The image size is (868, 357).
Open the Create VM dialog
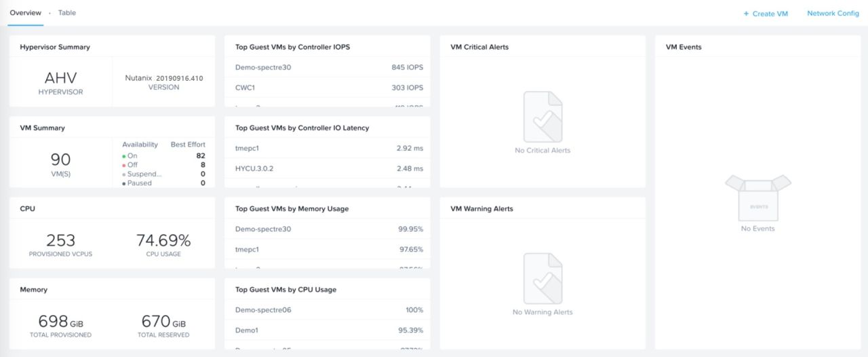coord(766,14)
